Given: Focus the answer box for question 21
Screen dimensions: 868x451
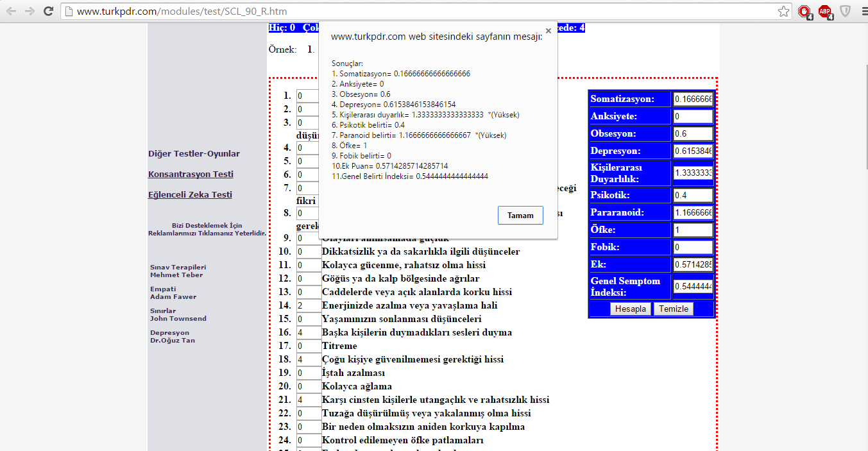Looking at the screenshot, I should 309,400.
